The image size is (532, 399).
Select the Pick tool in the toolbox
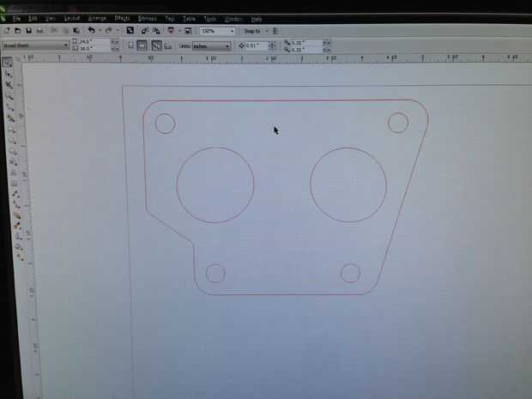7,62
